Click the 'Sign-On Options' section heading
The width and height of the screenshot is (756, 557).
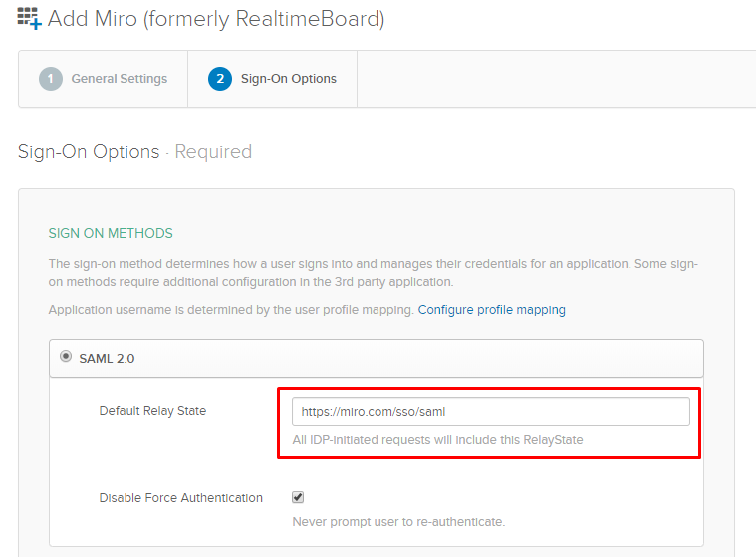click(x=89, y=152)
